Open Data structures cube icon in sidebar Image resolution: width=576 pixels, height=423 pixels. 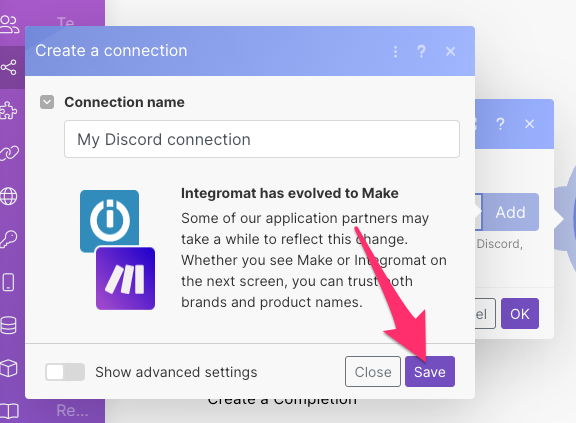click(x=9, y=368)
